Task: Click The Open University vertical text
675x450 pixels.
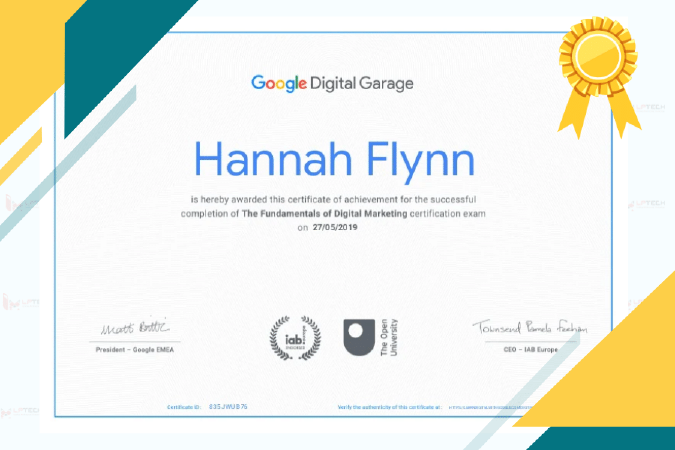Action: [x=389, y=337]
